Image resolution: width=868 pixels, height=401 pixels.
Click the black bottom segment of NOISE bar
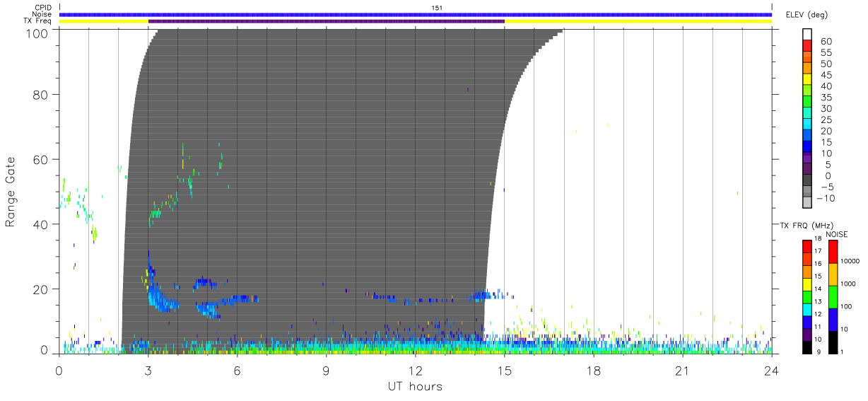(x=833, y=341)
